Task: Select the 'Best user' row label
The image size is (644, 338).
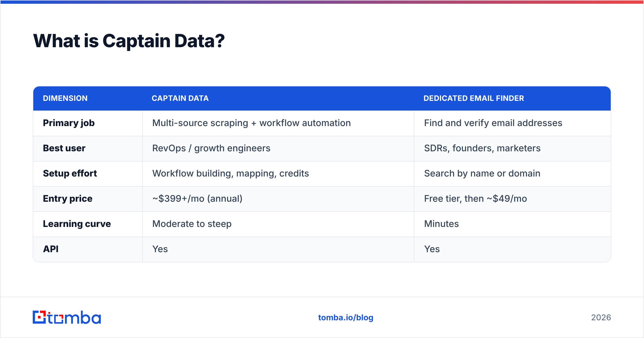Action: tap(64, 148)
